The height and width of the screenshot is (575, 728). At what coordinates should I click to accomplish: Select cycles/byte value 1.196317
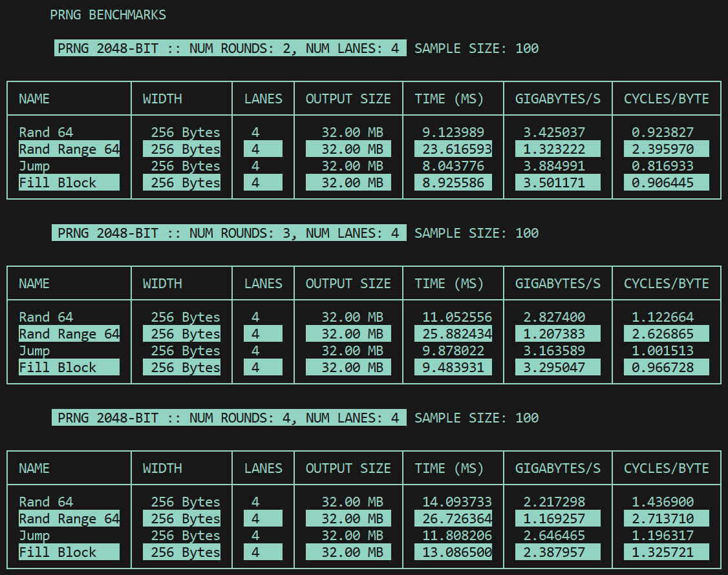[663, 535]
